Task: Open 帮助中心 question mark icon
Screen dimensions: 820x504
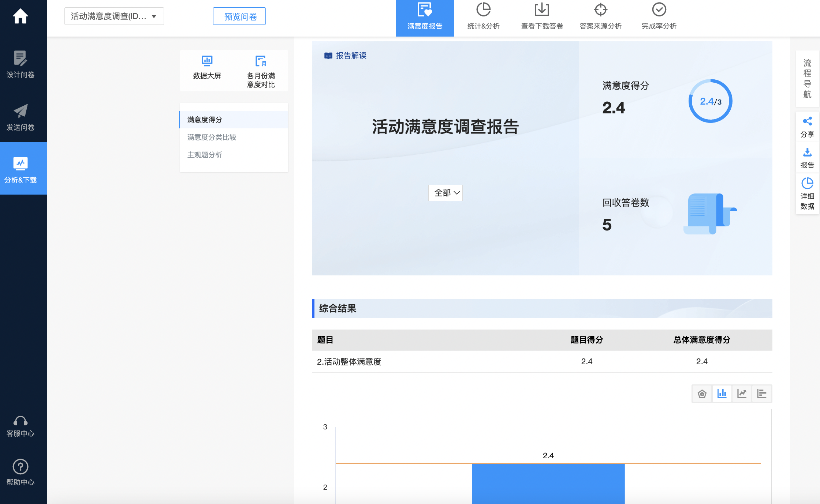Action: point(20,472)
